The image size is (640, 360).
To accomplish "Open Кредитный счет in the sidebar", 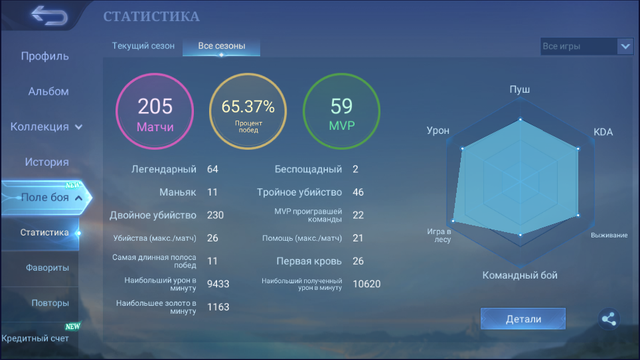I will [x=35, y=338].
